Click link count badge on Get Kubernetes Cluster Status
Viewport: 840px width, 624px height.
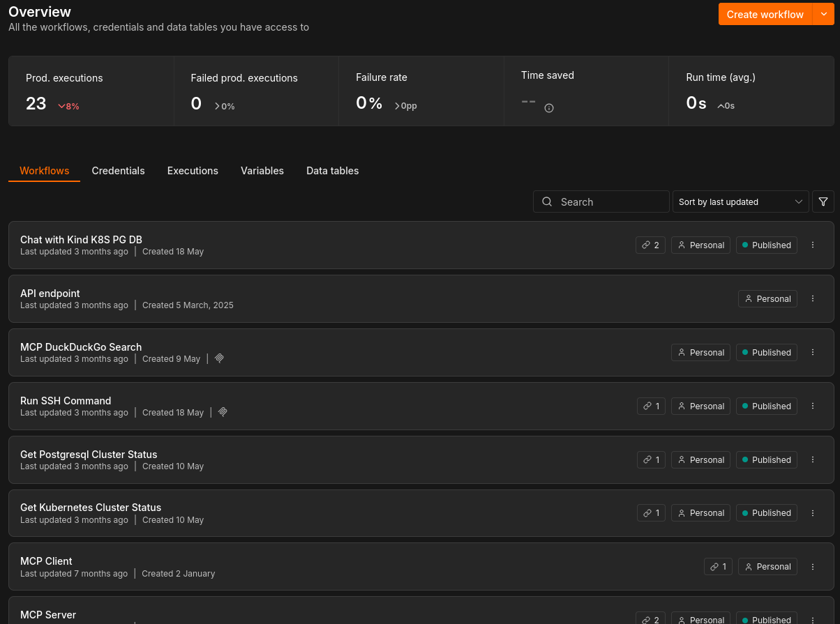coord(651,512)
